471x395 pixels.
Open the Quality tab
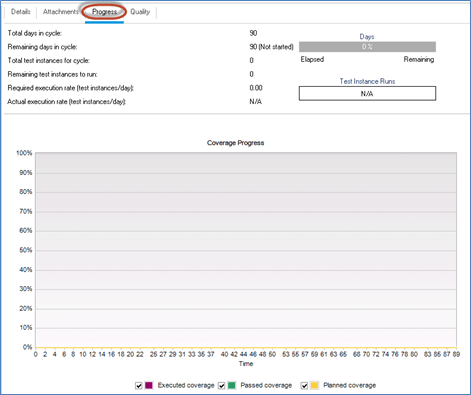[x=140, y=12]
